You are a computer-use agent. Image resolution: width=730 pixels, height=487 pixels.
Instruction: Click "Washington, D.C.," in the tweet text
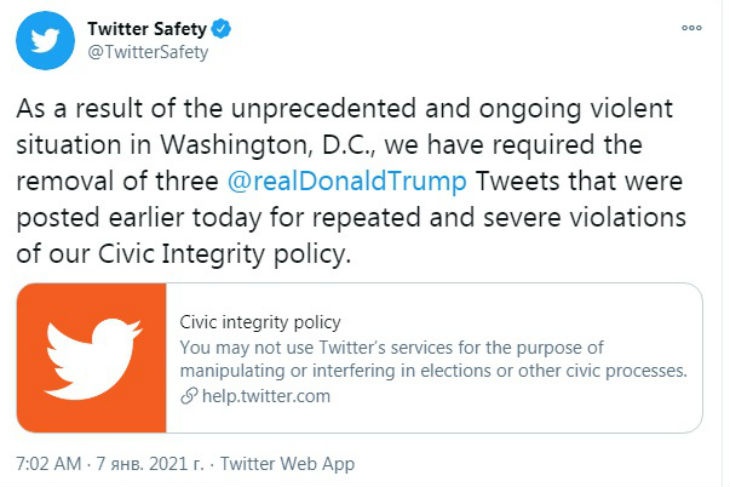point(246,146)
